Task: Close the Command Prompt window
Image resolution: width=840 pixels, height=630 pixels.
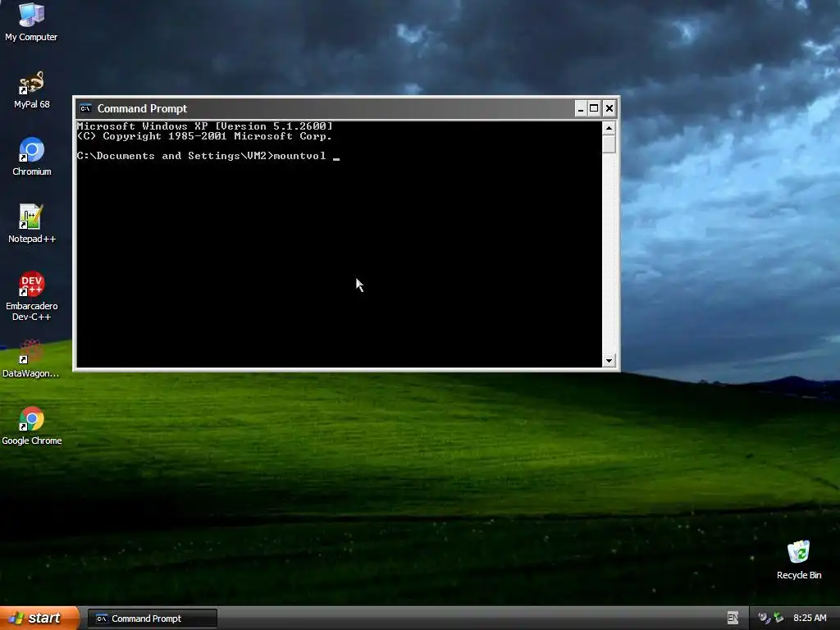Action: pyautogui.click(x=609, y=109)
